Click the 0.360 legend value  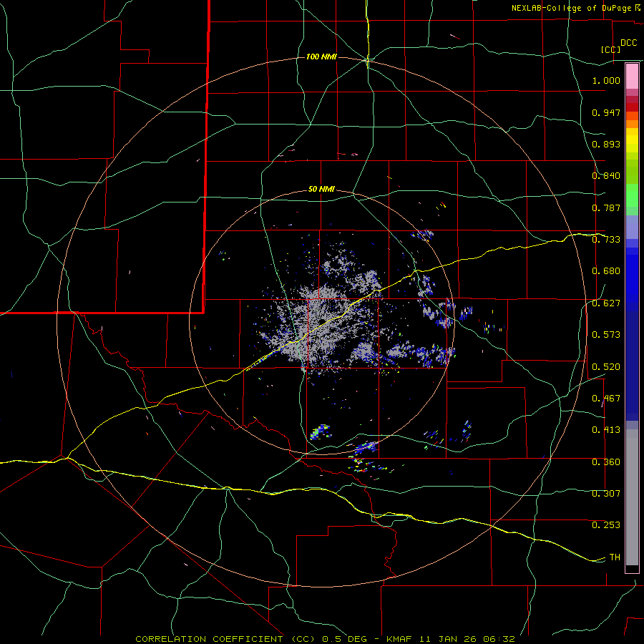(606, 462)
